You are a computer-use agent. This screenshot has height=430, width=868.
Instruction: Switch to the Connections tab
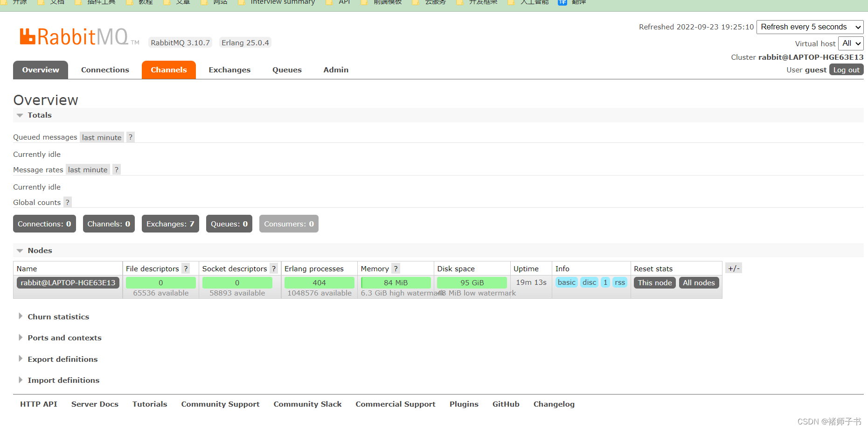(x=105, y=70)
